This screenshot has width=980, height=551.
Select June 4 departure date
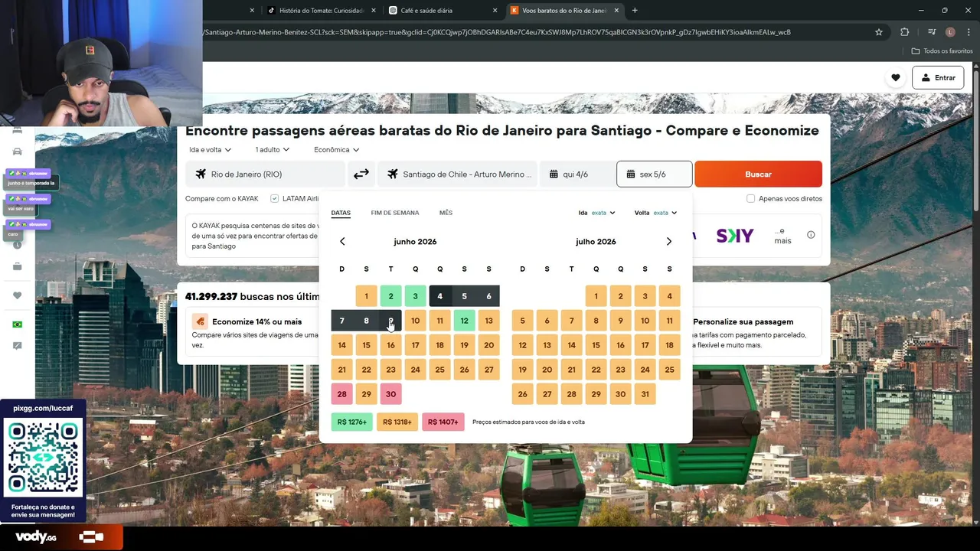(x=439, y=296)
